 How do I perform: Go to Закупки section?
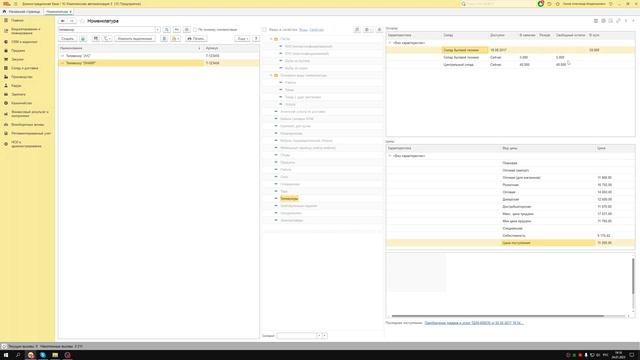[17, 59]
